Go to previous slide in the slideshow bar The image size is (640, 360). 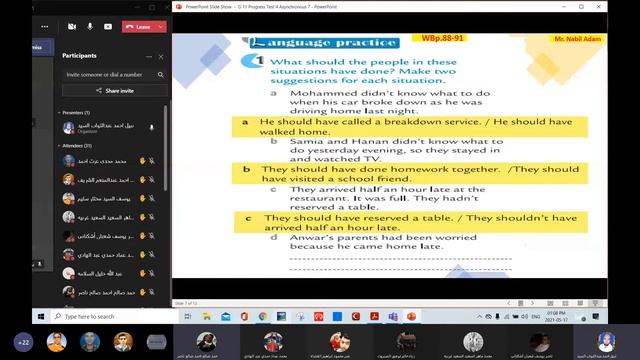pos(509,303)
